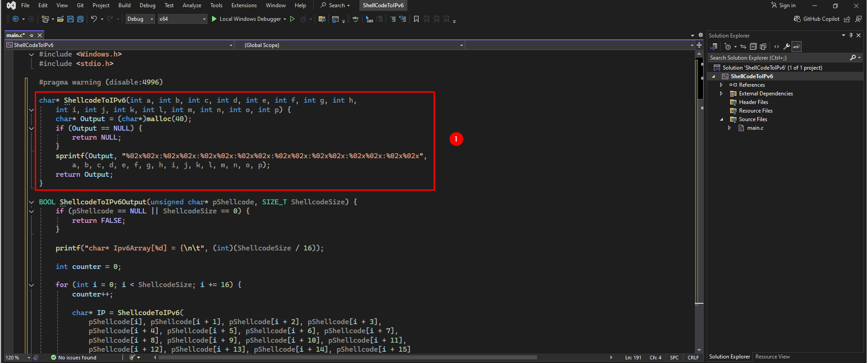Select main.c in Solution Explorer
Screen dimensions: 868x363
coord(755,128)
